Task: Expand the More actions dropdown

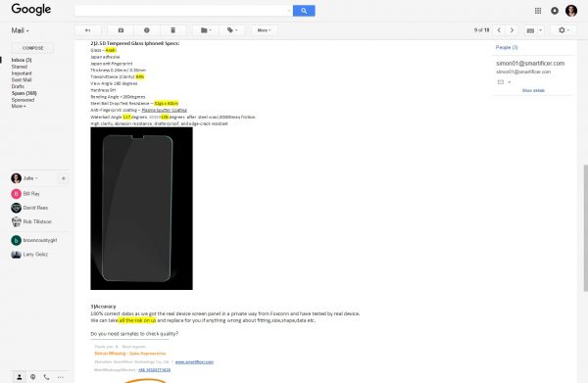Action: tap(264, 30)
